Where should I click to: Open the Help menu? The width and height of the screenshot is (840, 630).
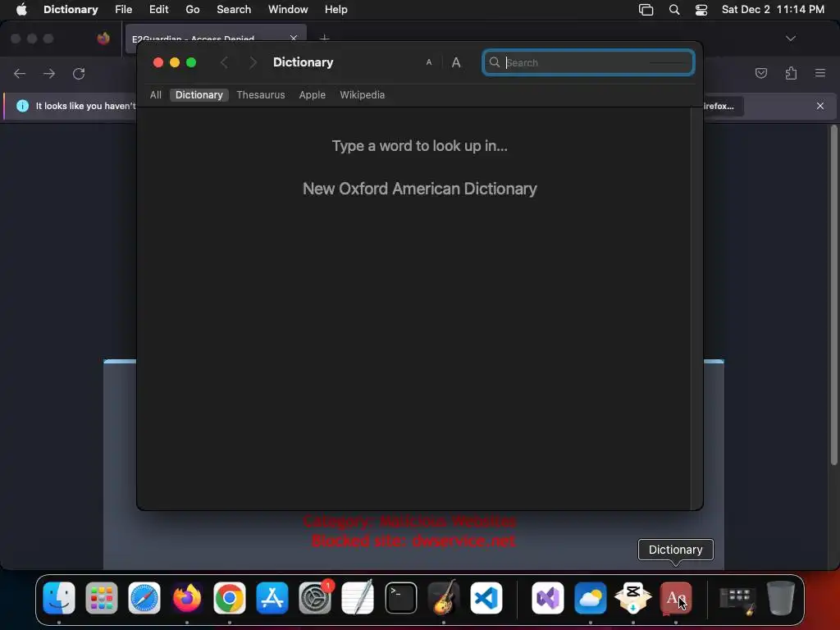336,10
